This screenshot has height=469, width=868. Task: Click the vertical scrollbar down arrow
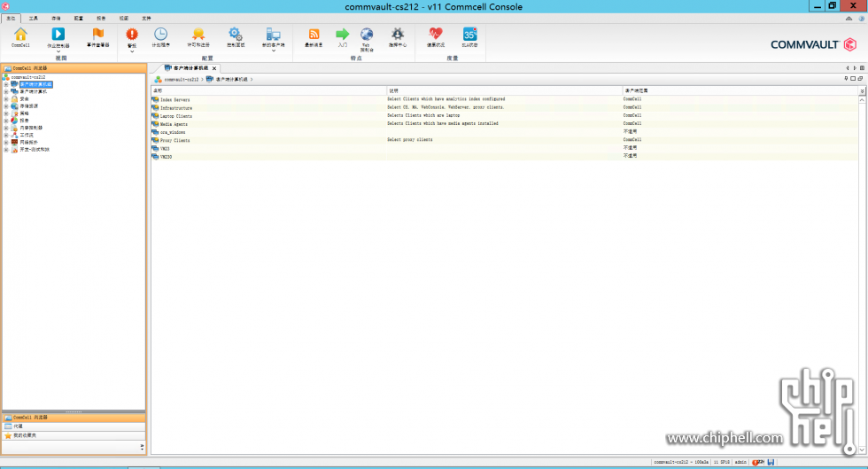point(862,450)
